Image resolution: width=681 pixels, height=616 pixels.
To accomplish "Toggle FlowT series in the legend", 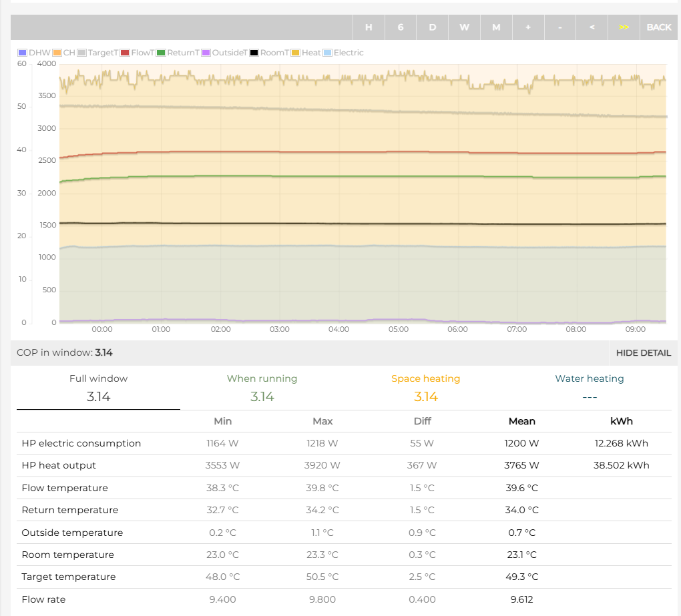I will click(x=137, y=53).
